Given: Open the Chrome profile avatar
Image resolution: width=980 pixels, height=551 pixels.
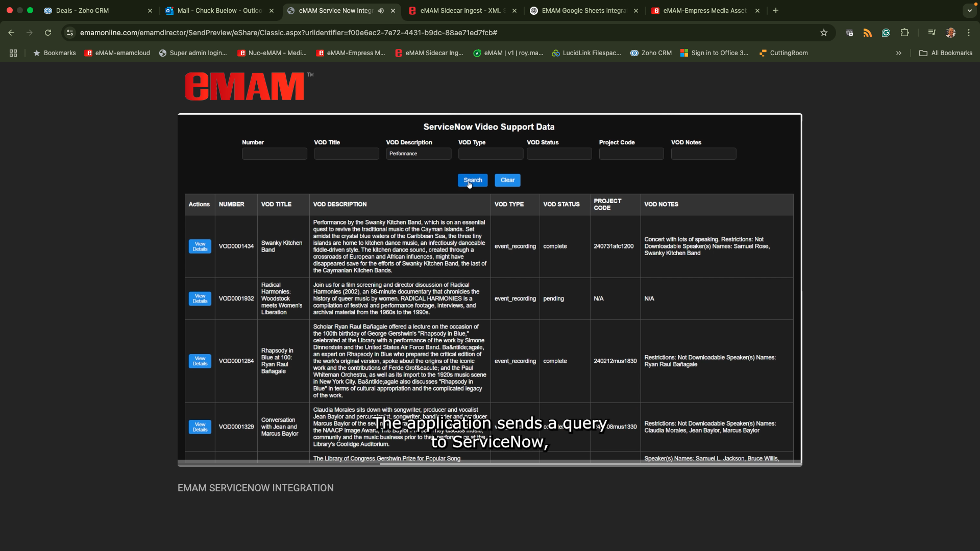Looking at the screenshot, I should (950, 33).
